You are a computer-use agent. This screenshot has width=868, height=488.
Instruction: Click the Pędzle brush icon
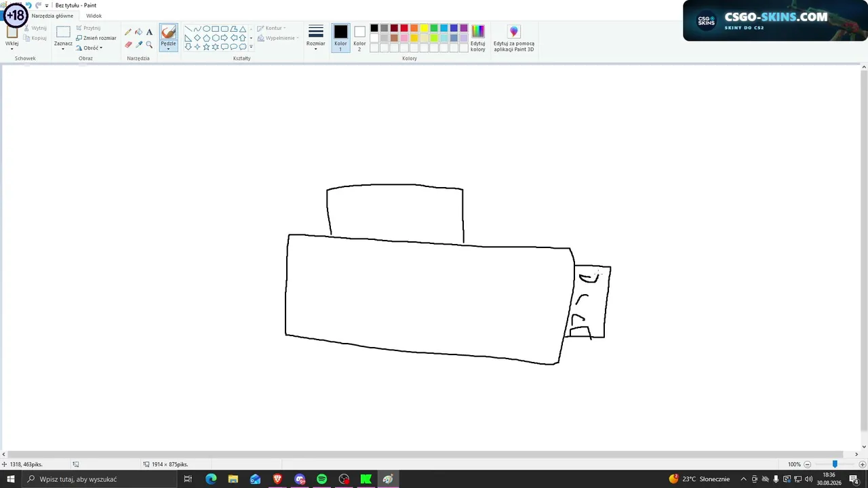point(168,32)
